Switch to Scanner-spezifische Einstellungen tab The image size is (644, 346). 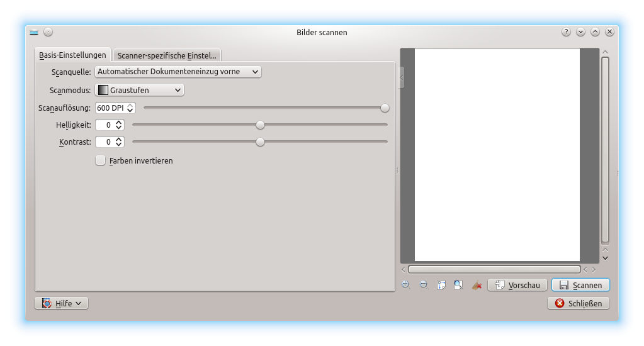(x=167, y=55)
